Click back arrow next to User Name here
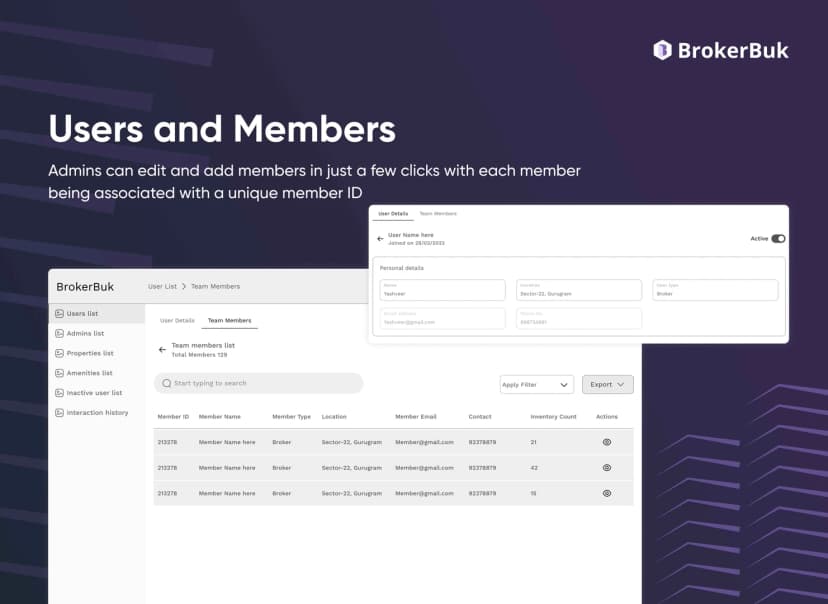The height and width of the screenshot is (604, 828). (x=380, y=239)
